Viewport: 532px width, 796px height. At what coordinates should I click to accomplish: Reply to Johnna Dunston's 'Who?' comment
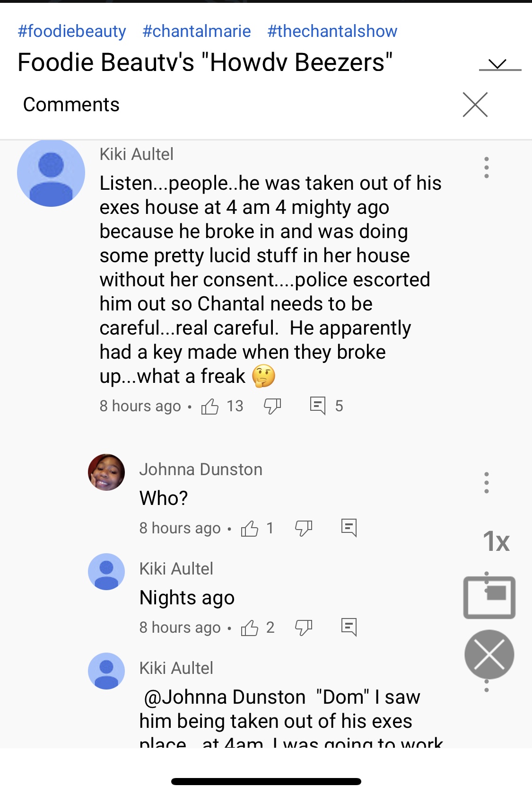coord(349,528)
